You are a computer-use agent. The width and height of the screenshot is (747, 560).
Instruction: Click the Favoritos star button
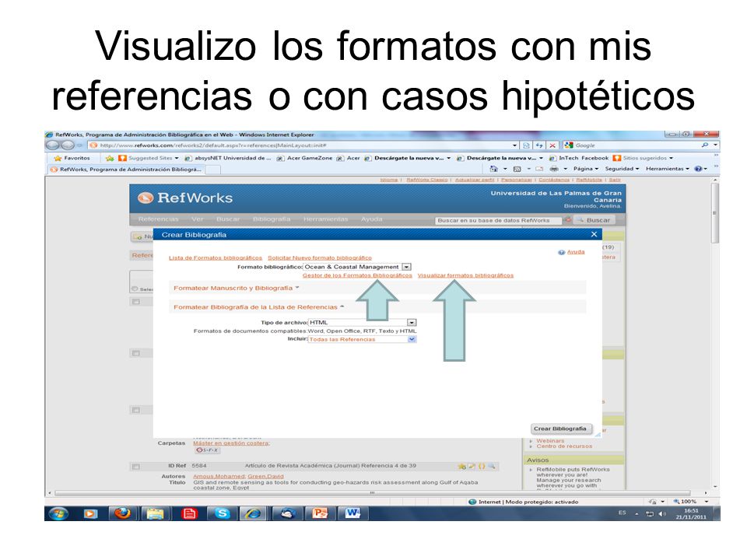coord(72,158)
